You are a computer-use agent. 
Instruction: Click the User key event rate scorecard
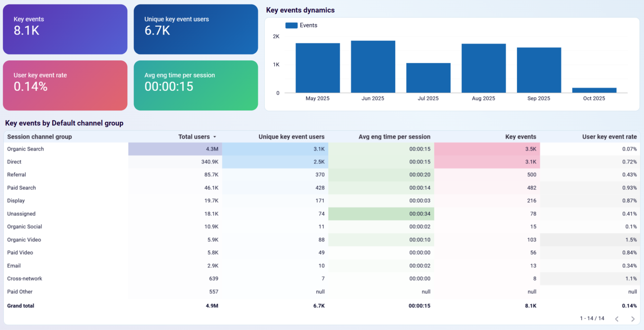[65, 85]
